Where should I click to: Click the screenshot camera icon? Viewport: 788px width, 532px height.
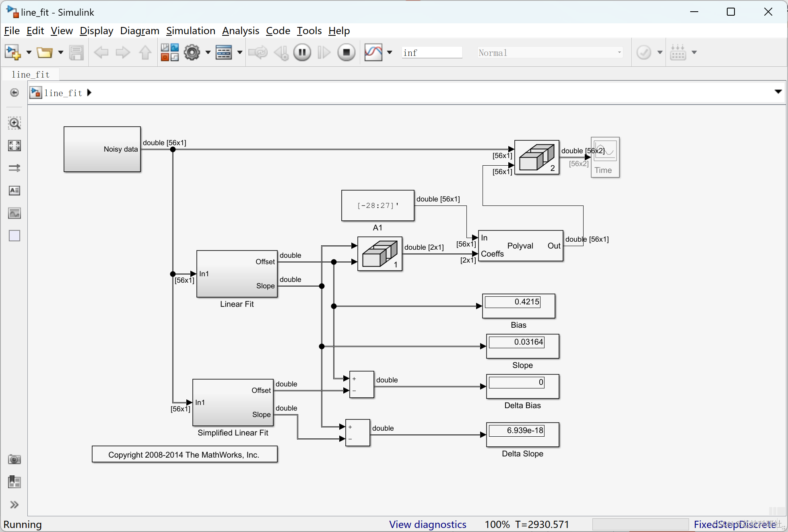[x=14, y=459]
